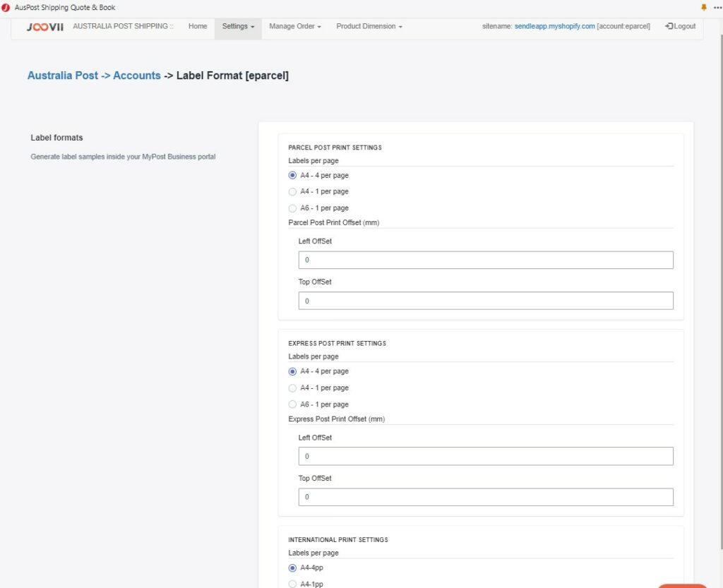The image size is (723, 588).
Task: Expand the Manage Order dropdown
Action: pyautogui.click(x=295, y=26)
